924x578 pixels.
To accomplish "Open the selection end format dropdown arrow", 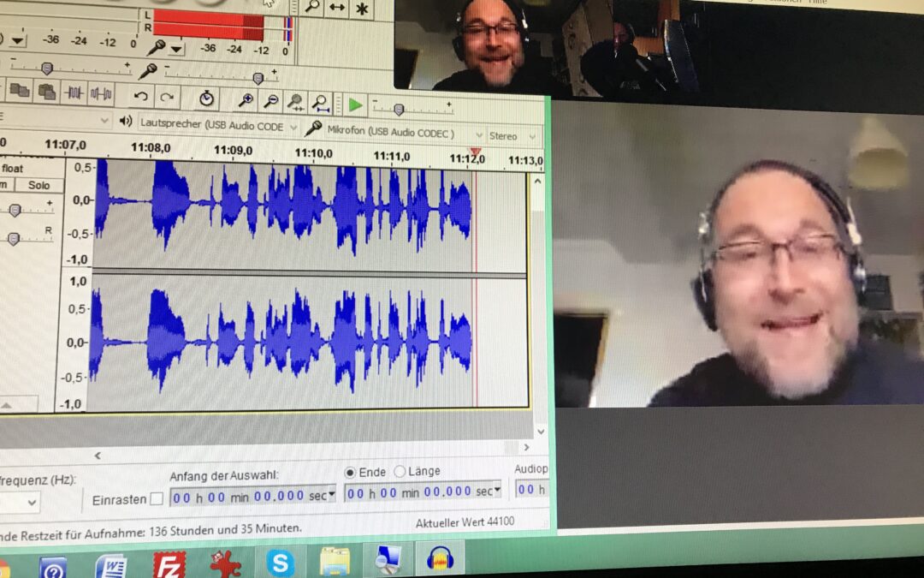I will click(x=497, y=490).
